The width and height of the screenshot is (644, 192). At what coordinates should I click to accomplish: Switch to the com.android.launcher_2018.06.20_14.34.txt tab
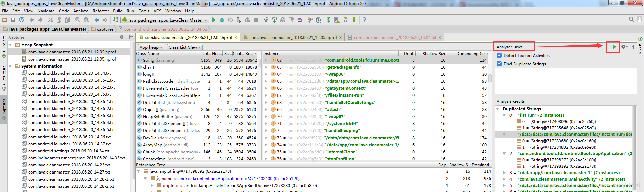(x=395, y=37)
